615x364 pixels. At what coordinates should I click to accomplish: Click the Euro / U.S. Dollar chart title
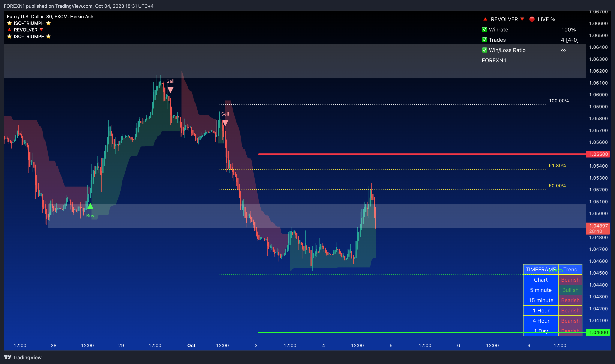[51, 16]
